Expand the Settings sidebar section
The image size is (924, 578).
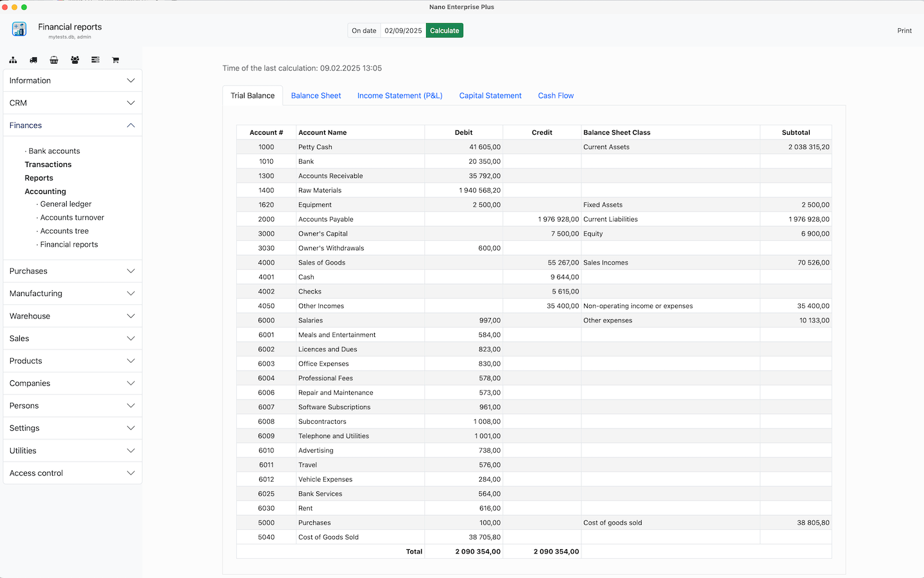73,428
